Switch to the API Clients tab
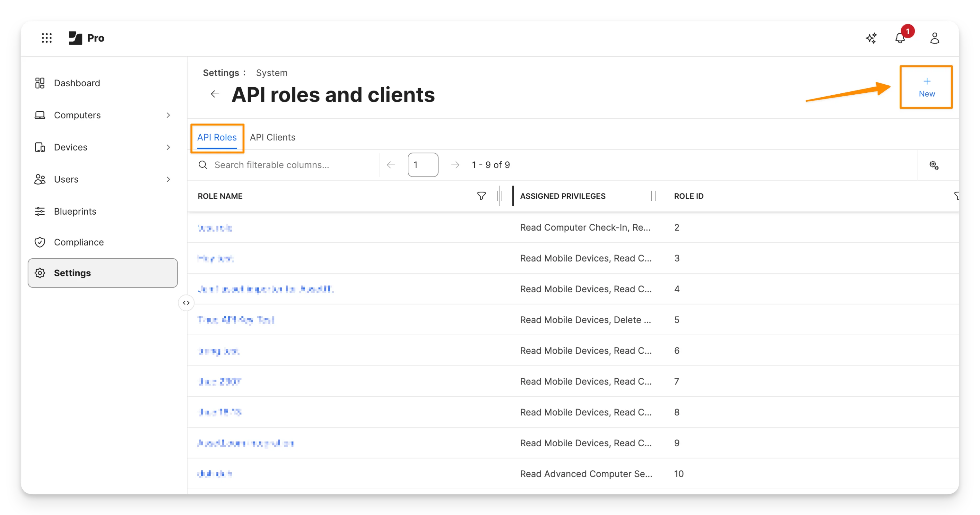 point(273,137)
